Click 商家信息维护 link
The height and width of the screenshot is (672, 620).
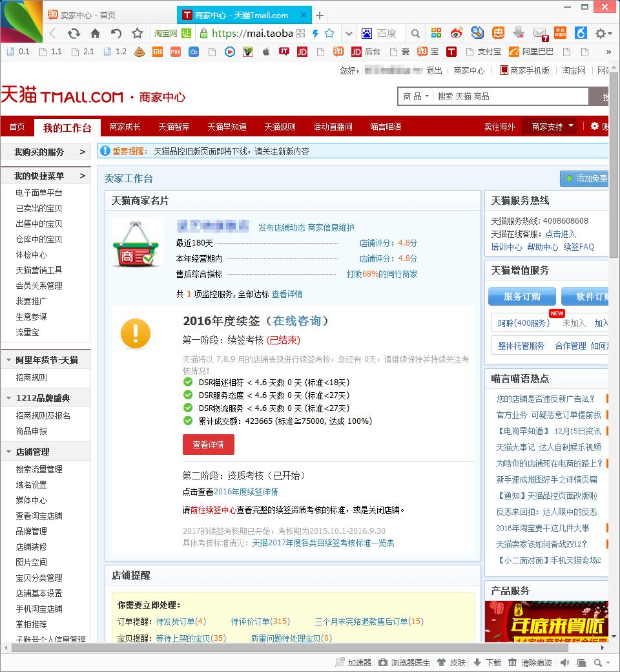tap(331, 227)
